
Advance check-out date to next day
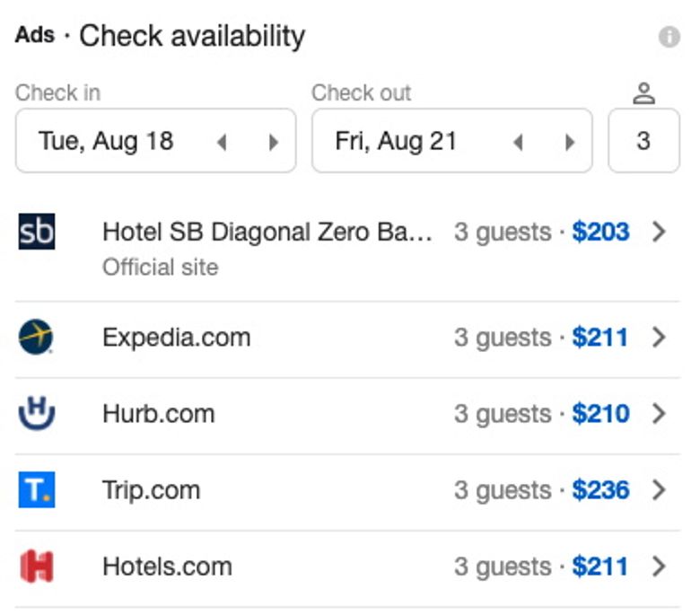point(570,142)
